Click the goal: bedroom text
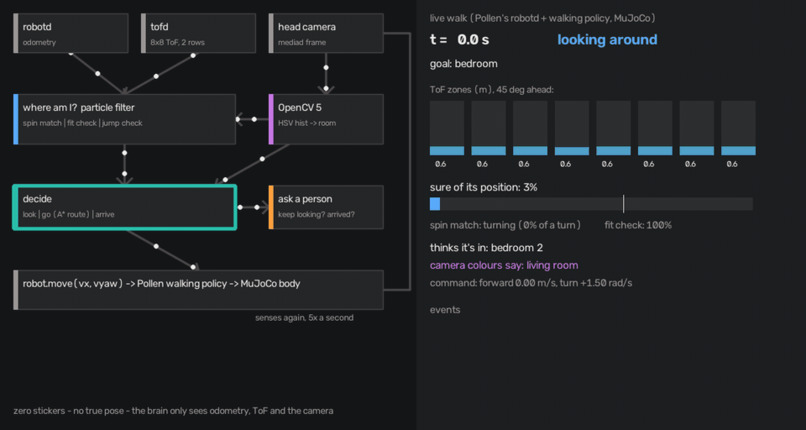The height and width of the screenshot is (430, 806). (x=464, y=64)
